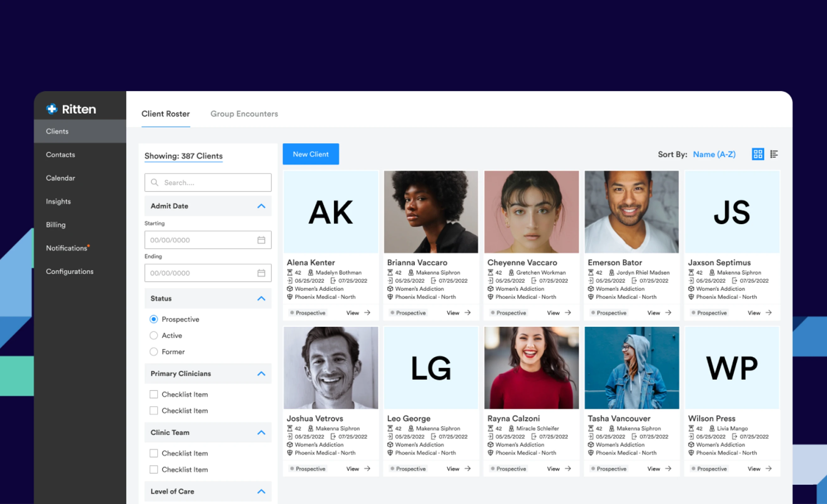Switch to list view layout icon
Viewport: 827px width, 504px height.
coord(774,154)
